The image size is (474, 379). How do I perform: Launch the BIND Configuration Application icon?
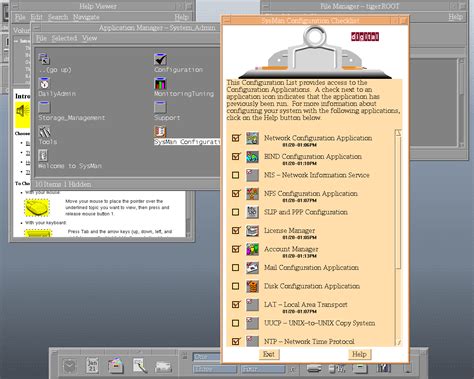(252, 157)
